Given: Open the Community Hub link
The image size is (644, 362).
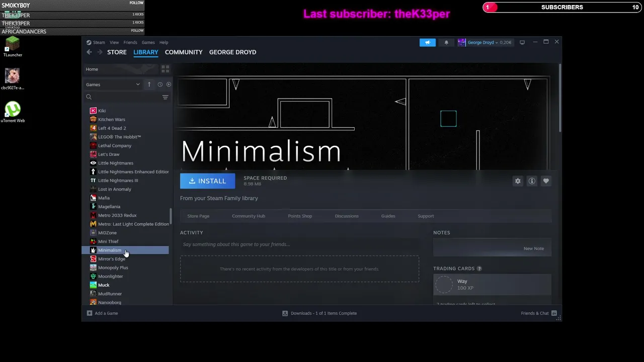Looking at the screenshot, I should tap(249, 216).
